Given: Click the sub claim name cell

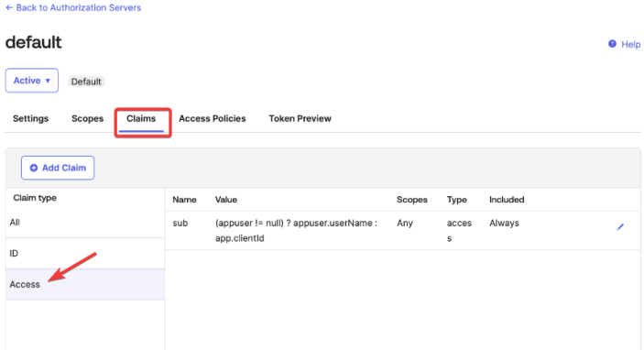Looking at the screenshot, I should [180, 223].
